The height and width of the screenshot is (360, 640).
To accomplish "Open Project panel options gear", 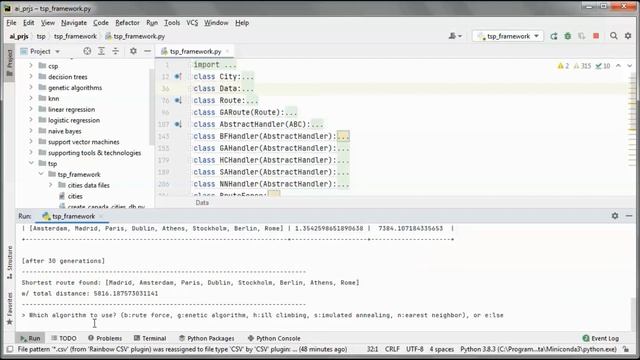I will point(133,51).
